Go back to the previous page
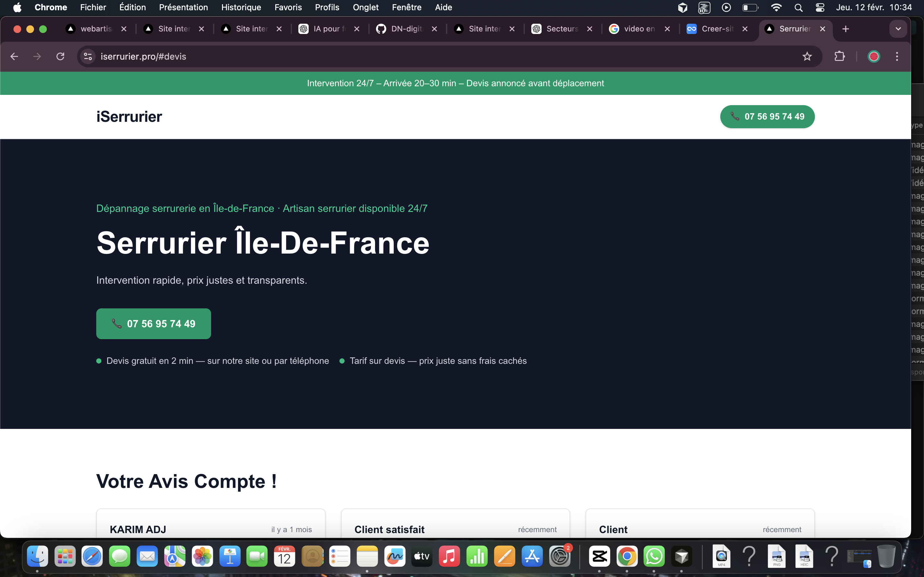Image resolution: width=924 pixels, height=577 pixels. [x=14, y=56]
